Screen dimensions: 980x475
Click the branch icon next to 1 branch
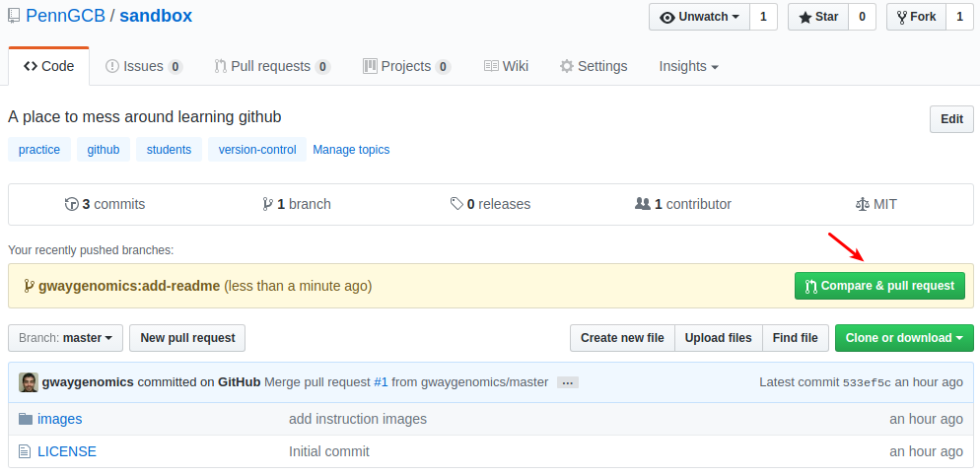[x=268, y=204]
